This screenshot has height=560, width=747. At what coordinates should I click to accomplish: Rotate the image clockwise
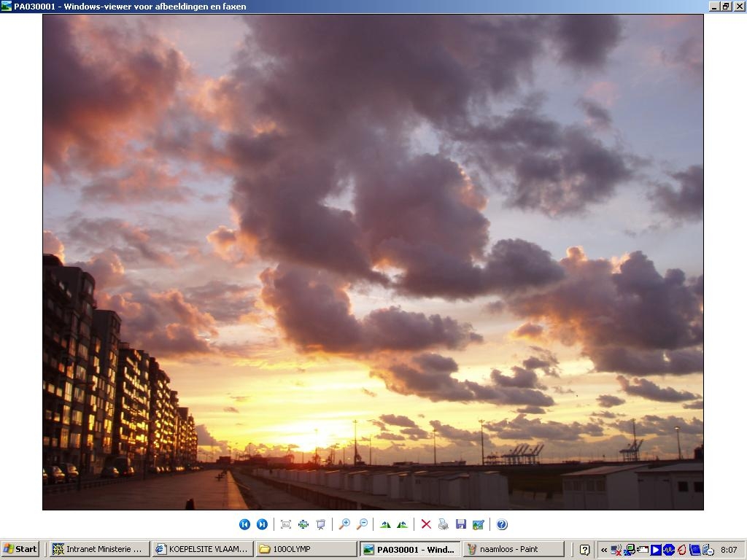click(385, 524)
